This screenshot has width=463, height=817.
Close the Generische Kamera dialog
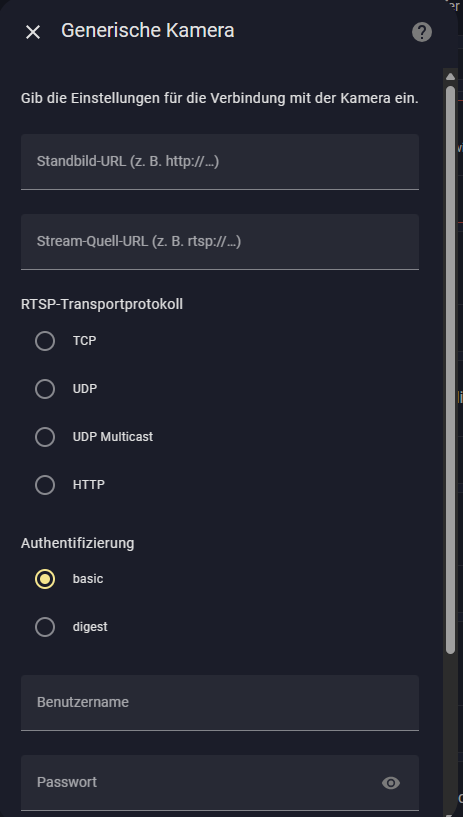pos(33,32)
